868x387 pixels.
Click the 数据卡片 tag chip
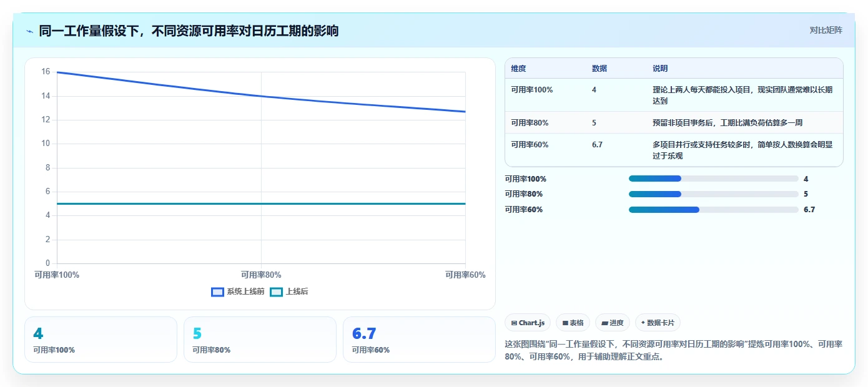click(658, 323)
